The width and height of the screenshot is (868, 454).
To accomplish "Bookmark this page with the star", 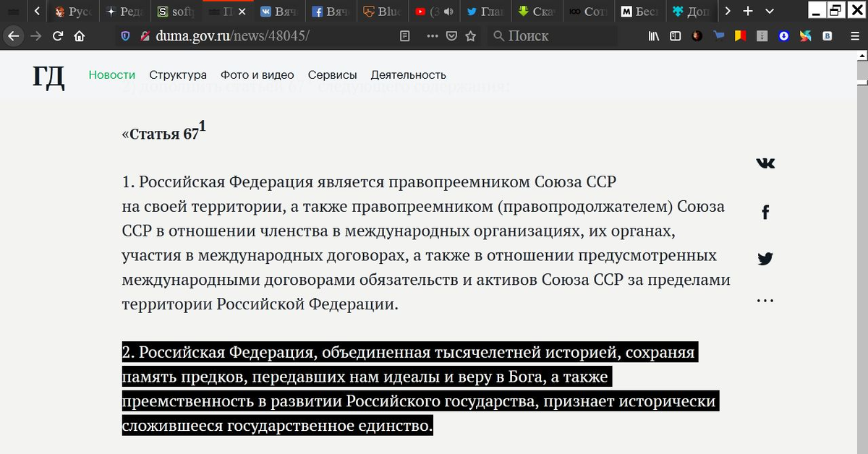I will [471, 35].
